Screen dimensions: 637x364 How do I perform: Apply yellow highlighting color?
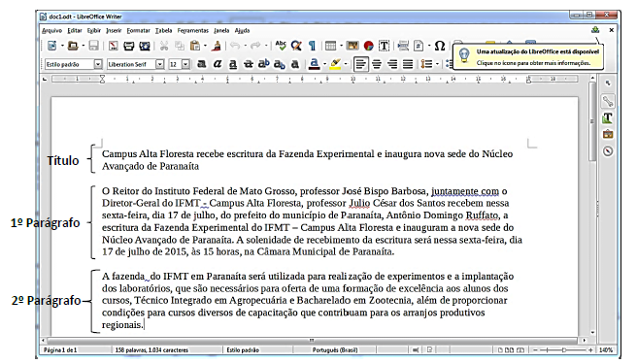pyautogui.click(x=335, y=64)
